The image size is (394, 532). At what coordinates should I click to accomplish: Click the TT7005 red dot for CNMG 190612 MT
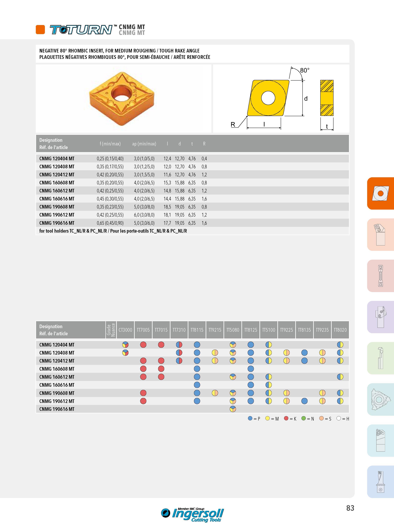tap(143, 401)
